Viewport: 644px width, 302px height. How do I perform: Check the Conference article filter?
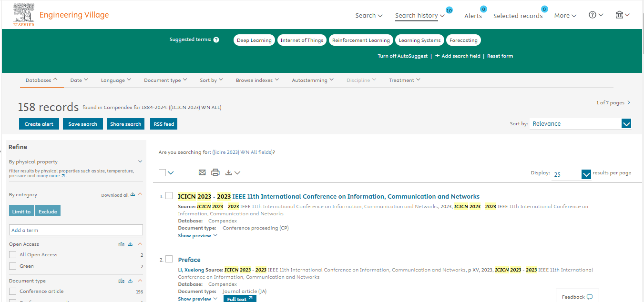tap(13, 292)
